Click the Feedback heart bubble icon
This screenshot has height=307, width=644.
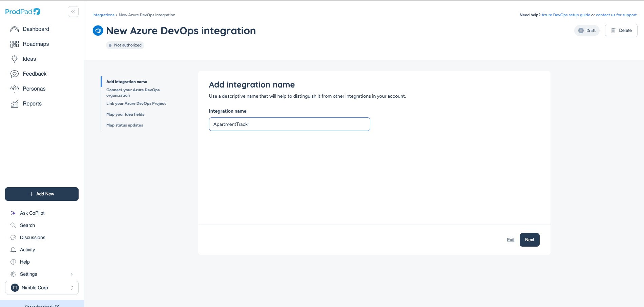click(15, 74)
